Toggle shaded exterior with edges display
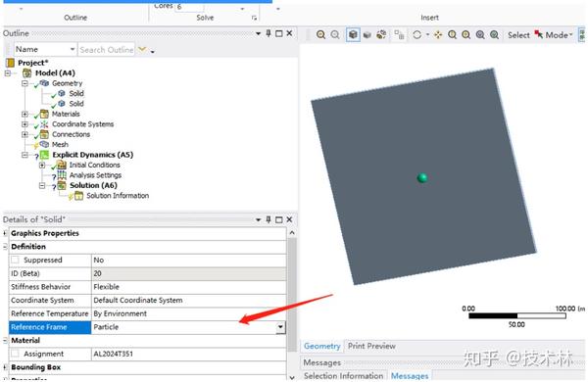The image size is (588, 382). tap(353, 35)
